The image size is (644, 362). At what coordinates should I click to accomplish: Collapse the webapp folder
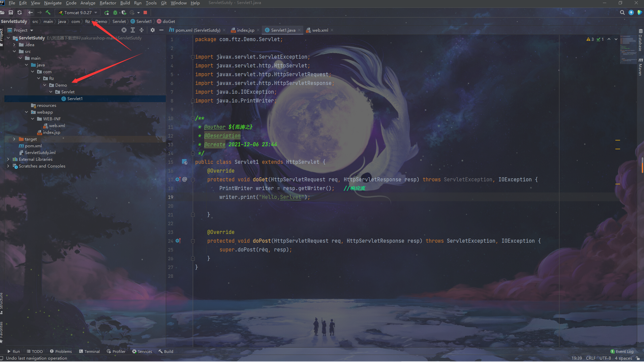point(26,112)
